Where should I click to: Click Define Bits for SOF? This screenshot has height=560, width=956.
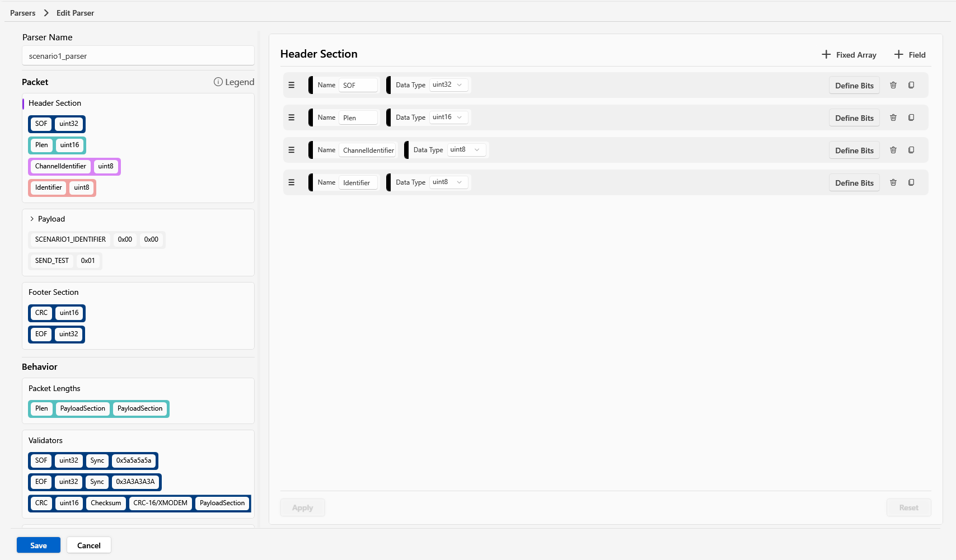[854, 86]
